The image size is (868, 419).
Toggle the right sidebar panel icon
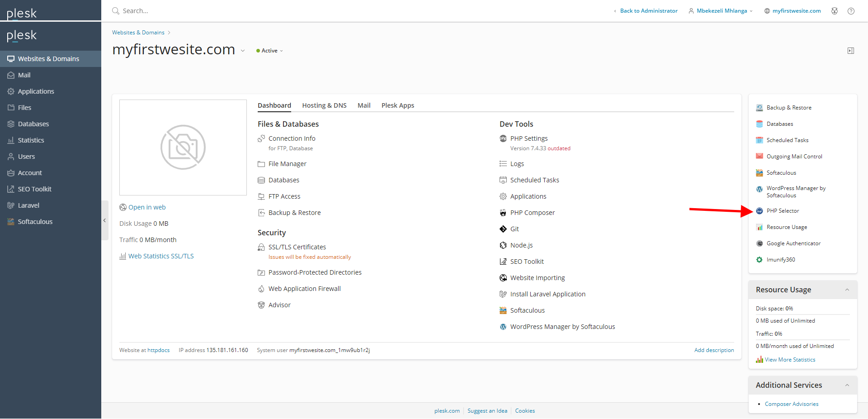850,51
